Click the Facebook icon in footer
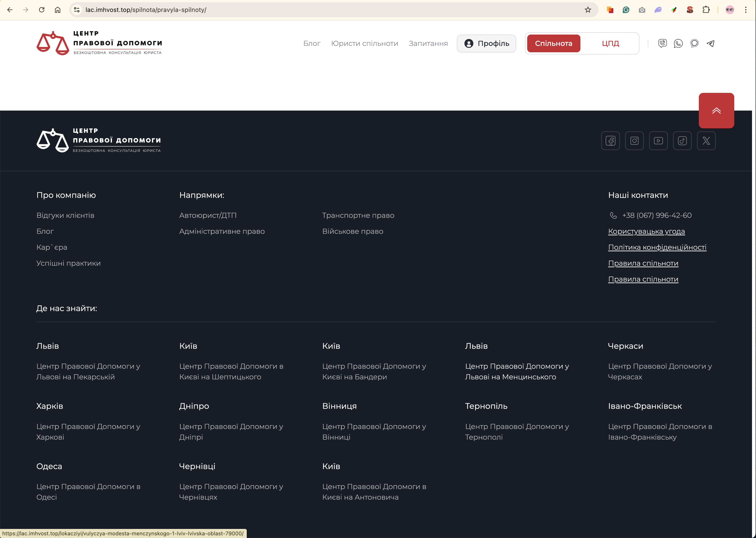This screenshot has width=756, height=538. [610, 141]
